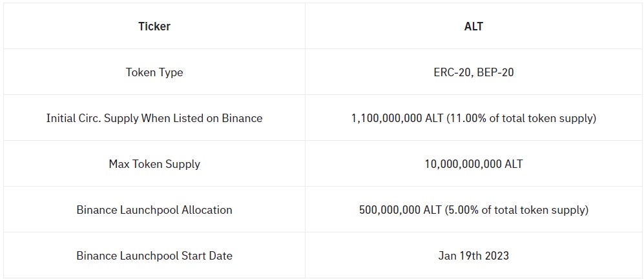Viewport: 644px width, 279px height.
Task: Click the Ticker header cell
Action: (x=154, y=26)
